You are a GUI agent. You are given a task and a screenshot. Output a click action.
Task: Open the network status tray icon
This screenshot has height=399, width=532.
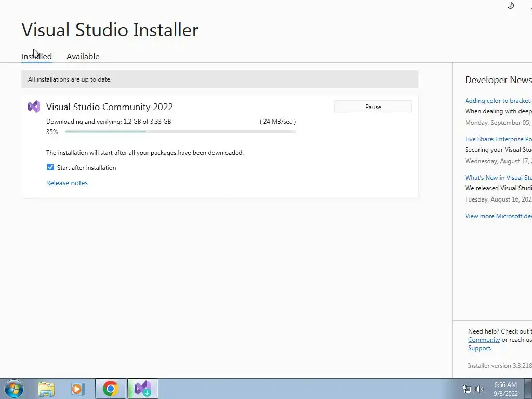[467, 389]
